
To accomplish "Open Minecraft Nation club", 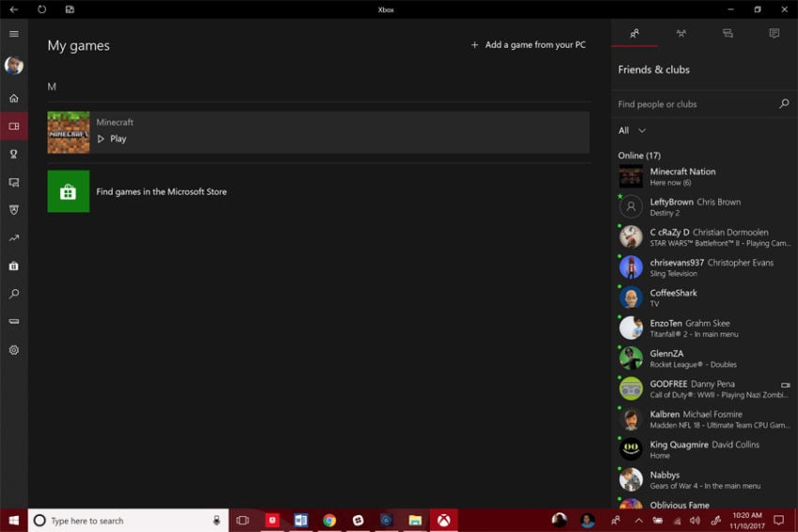I will (704, 176).
